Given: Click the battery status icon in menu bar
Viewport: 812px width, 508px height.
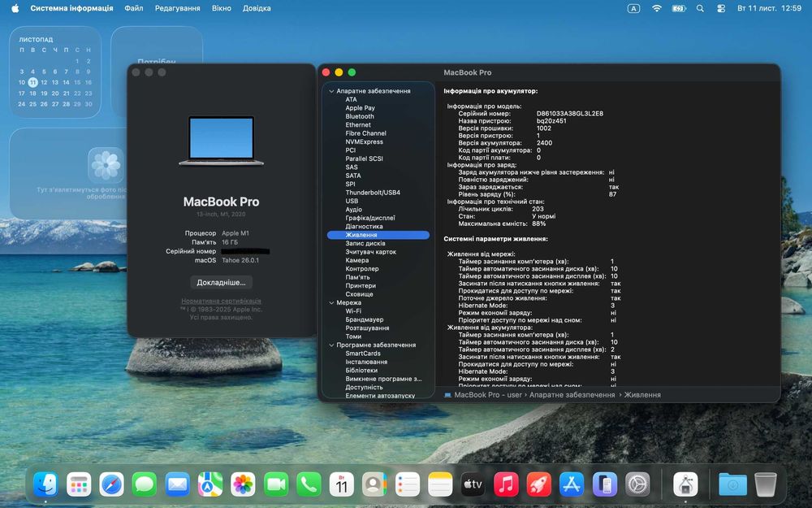Looking at the screenshot, I should tap(678, 8).
